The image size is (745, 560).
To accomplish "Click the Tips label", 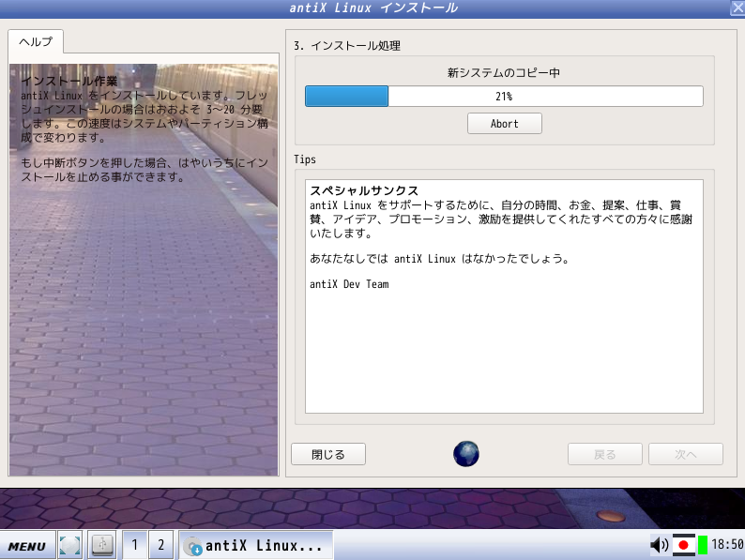I will tap(305, 159).
